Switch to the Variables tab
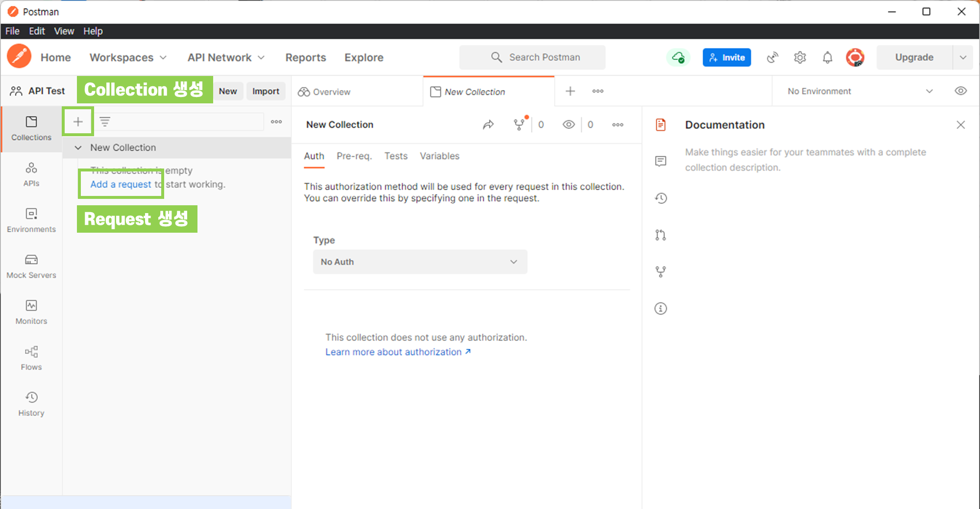The height and width of the screenshot is (509, 980). tap(440, 156)
